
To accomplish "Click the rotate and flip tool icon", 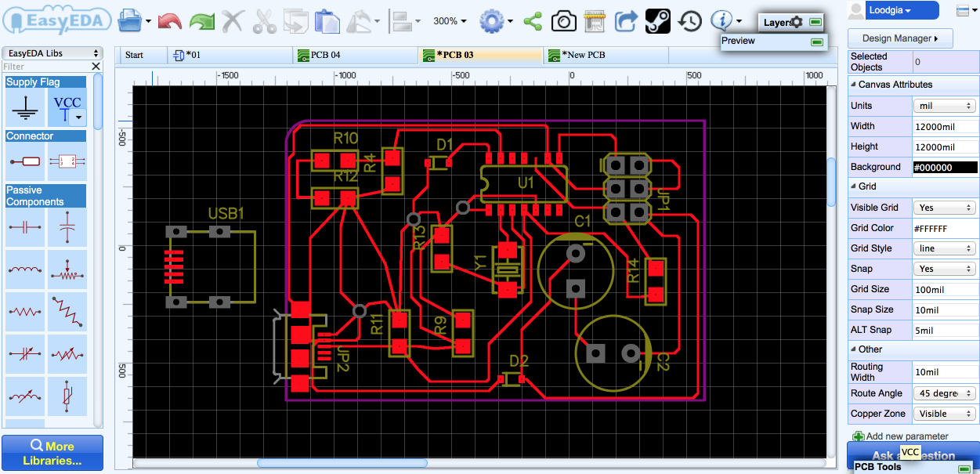I will 360,21.
